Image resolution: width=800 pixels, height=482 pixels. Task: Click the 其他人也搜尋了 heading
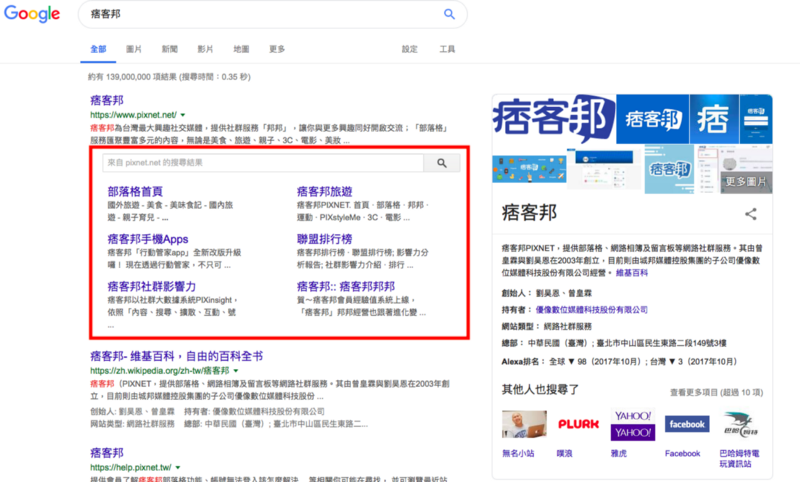coord(540,390)
